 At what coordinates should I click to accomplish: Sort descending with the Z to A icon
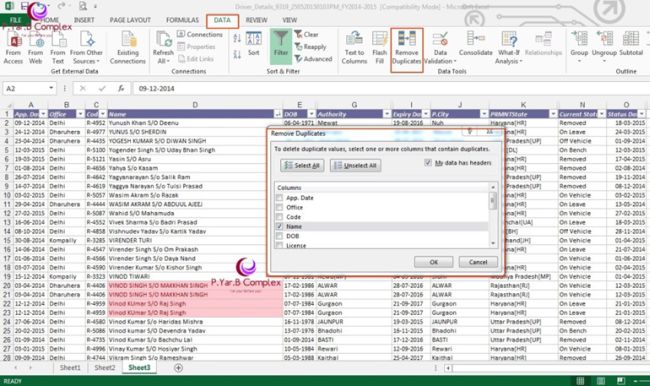coord(237,54)
